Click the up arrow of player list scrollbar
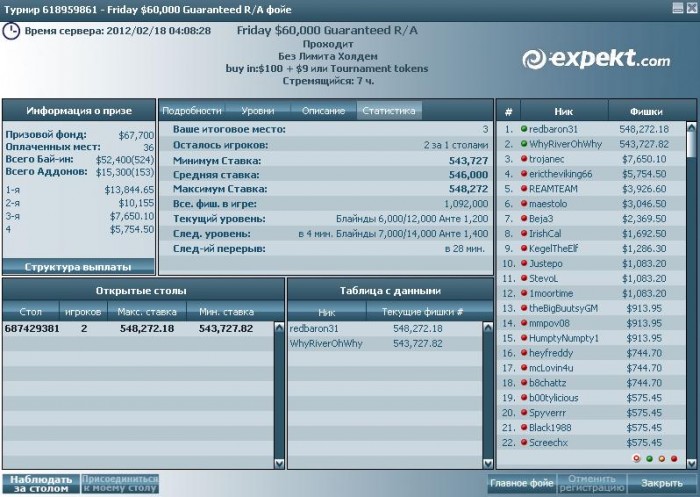 [x=692, y=128]
